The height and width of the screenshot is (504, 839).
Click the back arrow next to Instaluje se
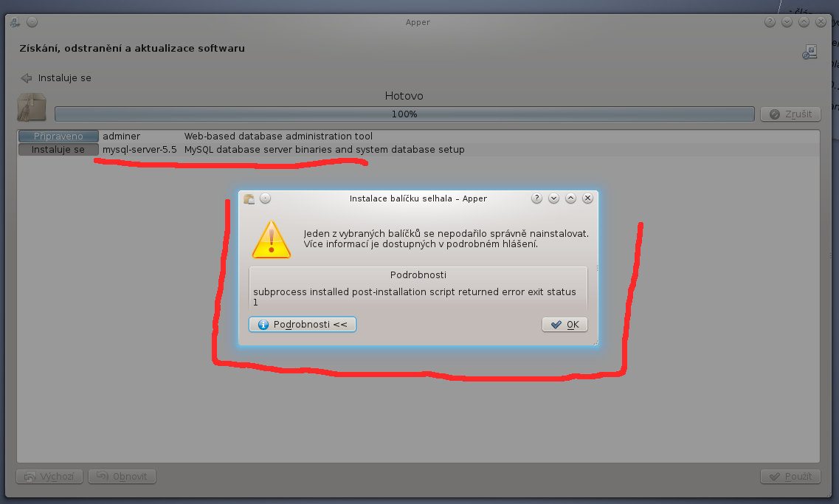point(27,78)
